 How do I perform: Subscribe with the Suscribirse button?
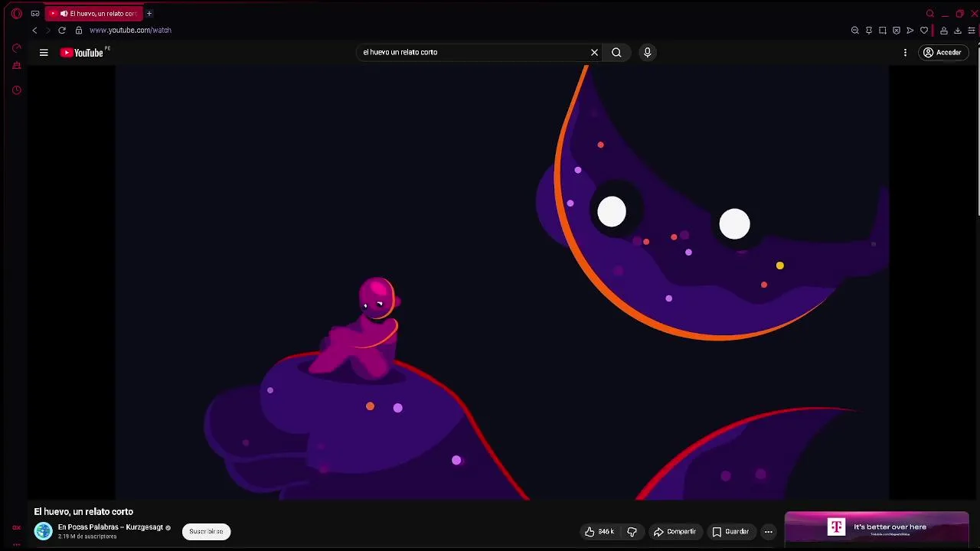pos(206,531)
